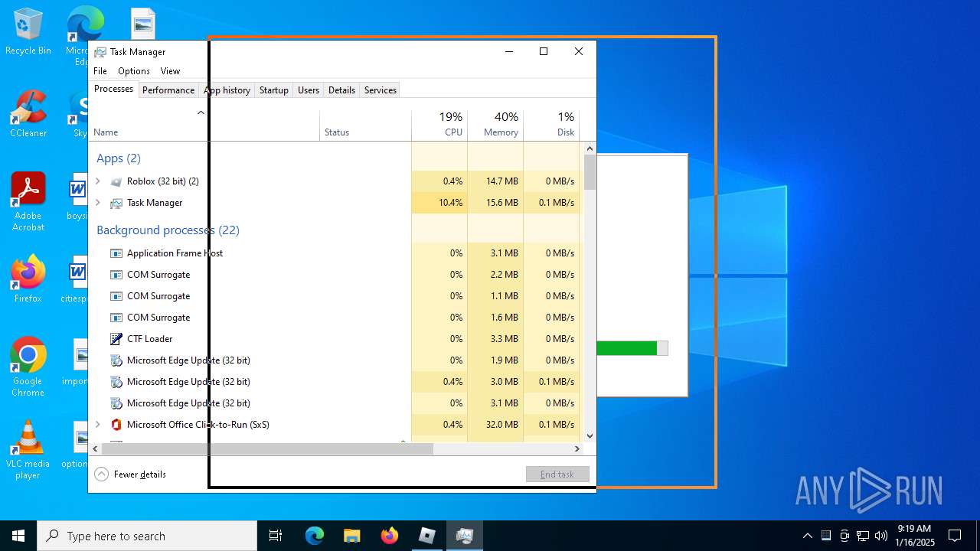Switch to the App history tab
The height and width of the screenshot is (551, 980).
227,90
